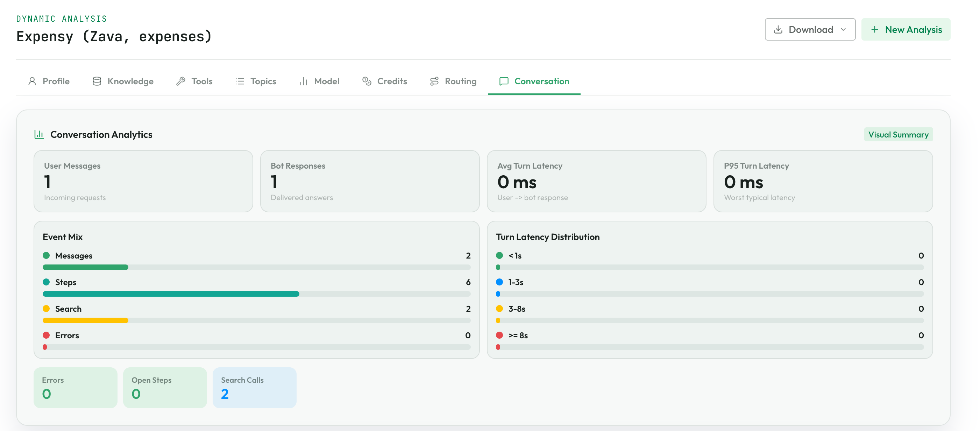Click the green Messages legend dot
The image size is (980, 431).
click(x=46, y=255)
